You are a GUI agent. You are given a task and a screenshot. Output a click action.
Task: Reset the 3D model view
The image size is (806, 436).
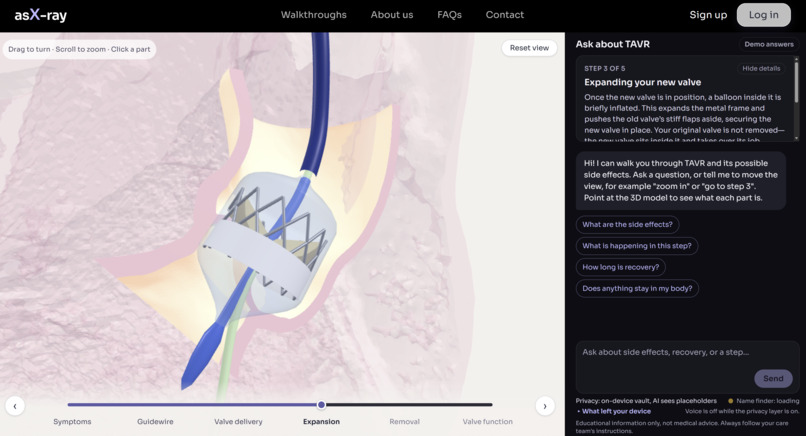[529, 48]
